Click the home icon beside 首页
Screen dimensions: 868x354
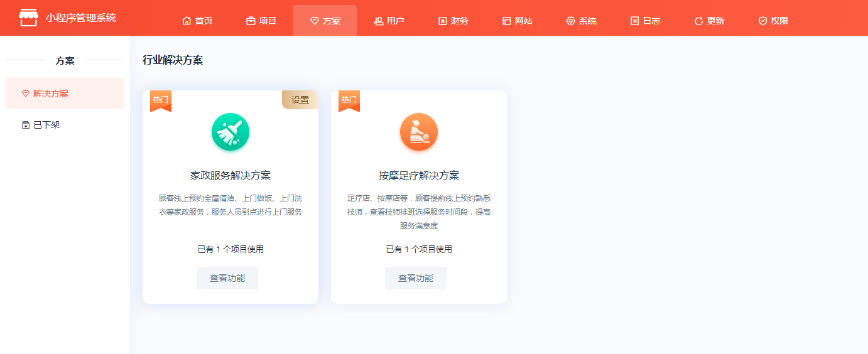[187, 21]
